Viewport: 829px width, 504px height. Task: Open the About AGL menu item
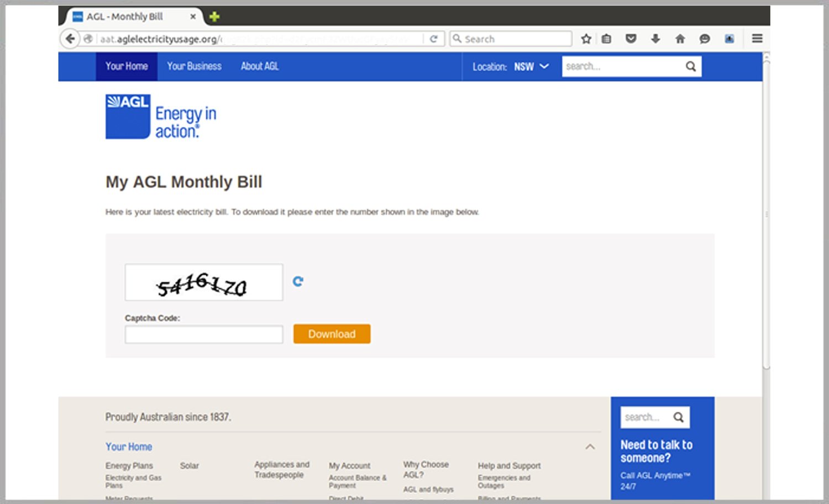[x=259, y=66]
